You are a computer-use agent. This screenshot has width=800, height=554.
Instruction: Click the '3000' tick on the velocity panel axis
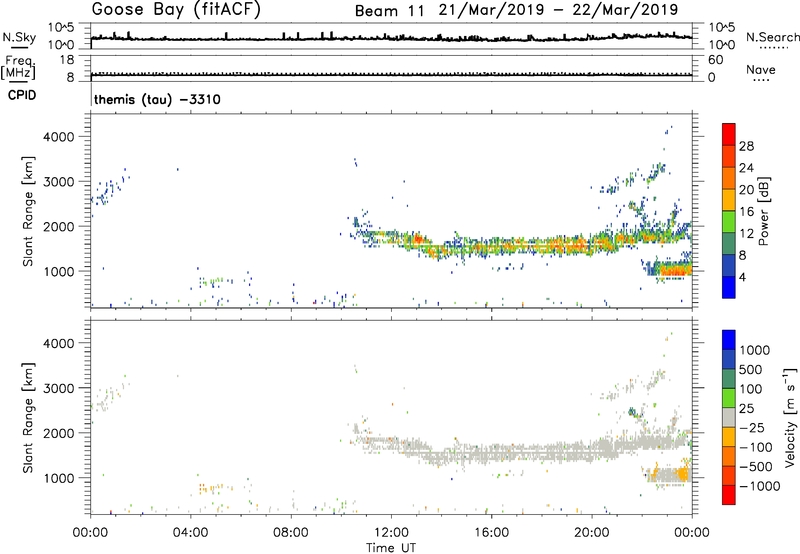[59, 388]
